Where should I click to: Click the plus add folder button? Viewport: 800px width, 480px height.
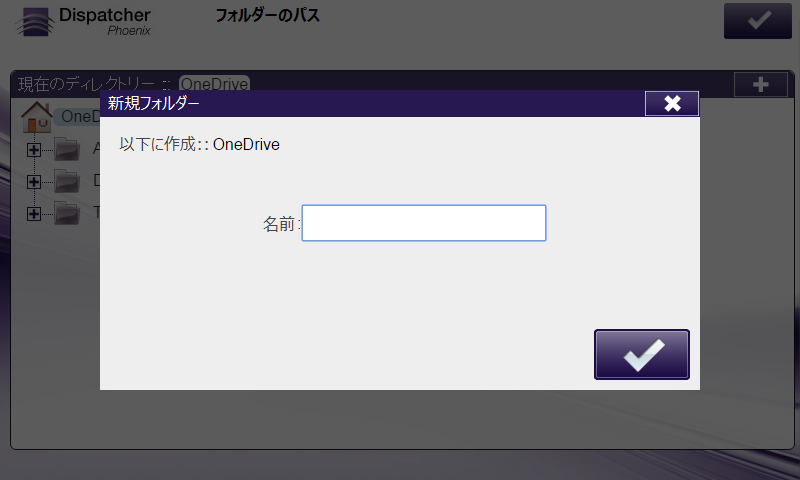pos(760,85)
